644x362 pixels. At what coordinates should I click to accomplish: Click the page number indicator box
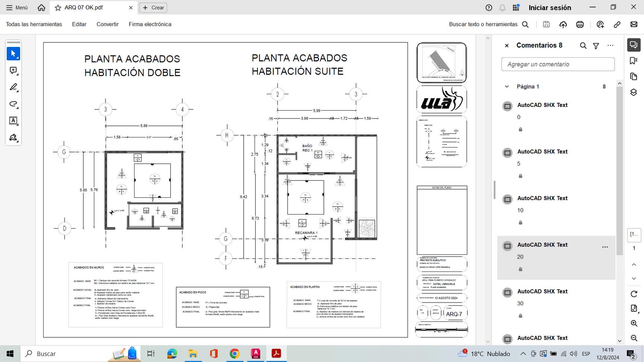634,234
